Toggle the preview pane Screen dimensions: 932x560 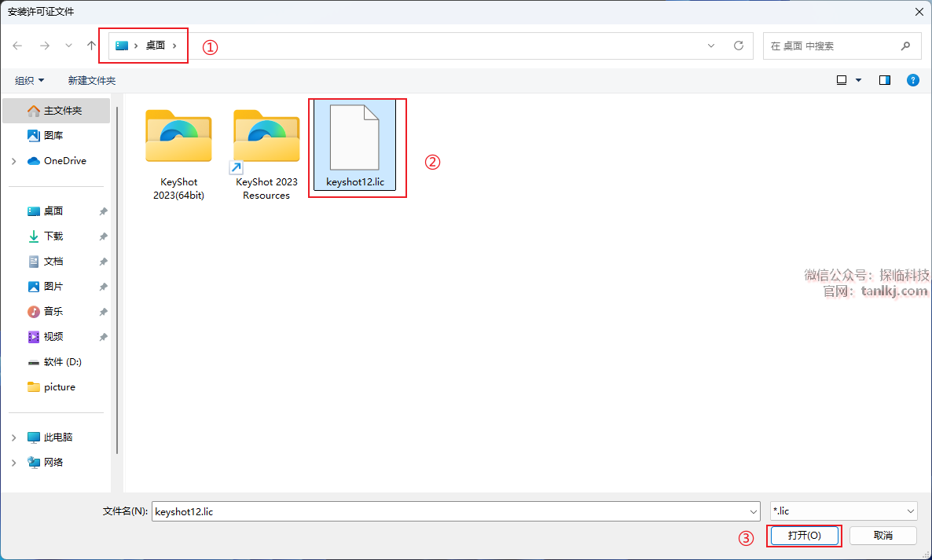(884, 80)
